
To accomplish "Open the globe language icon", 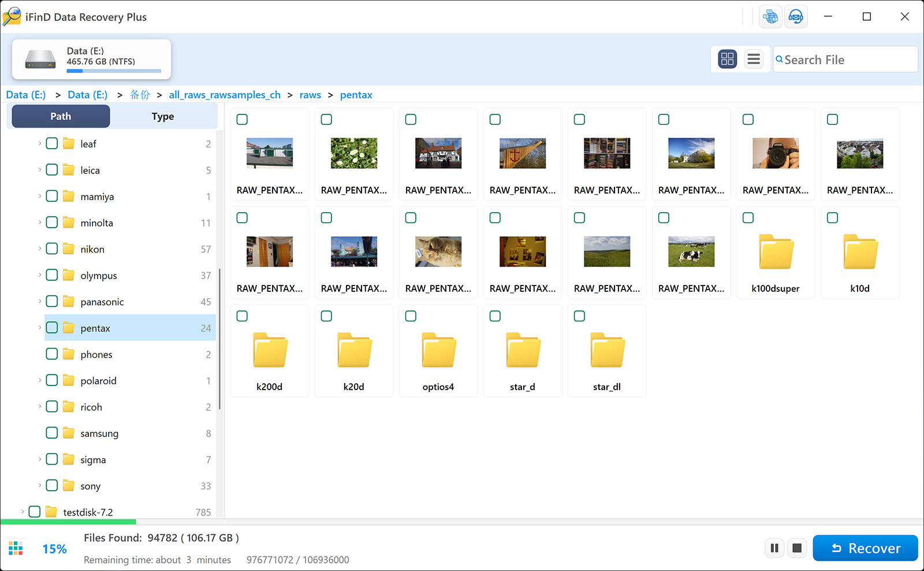I will (x=770, y=17).
